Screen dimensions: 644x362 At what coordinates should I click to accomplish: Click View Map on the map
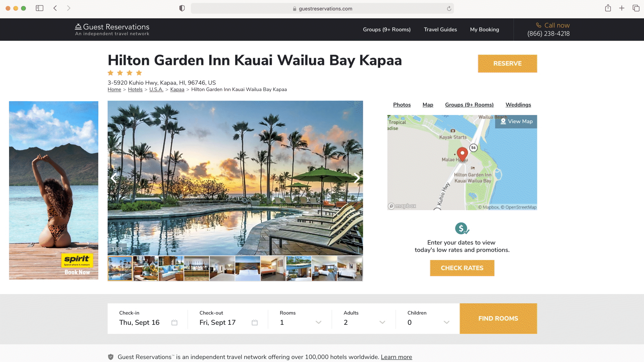coord(516,121)
